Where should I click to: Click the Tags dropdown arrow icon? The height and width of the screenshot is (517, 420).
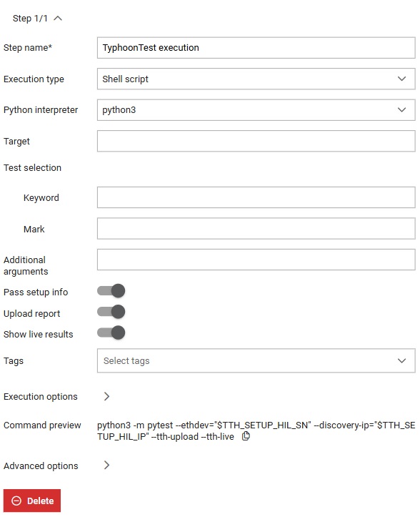(401, 360)
